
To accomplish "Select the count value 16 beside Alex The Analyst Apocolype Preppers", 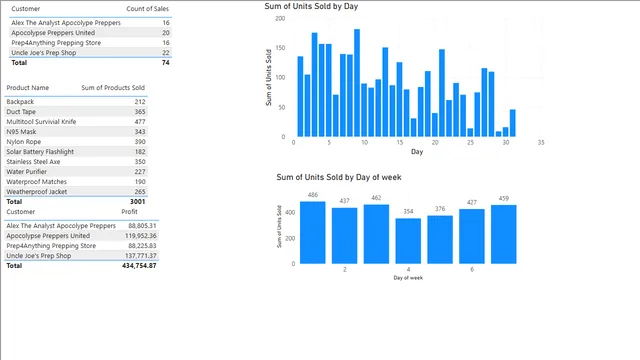I will [166, 23].
